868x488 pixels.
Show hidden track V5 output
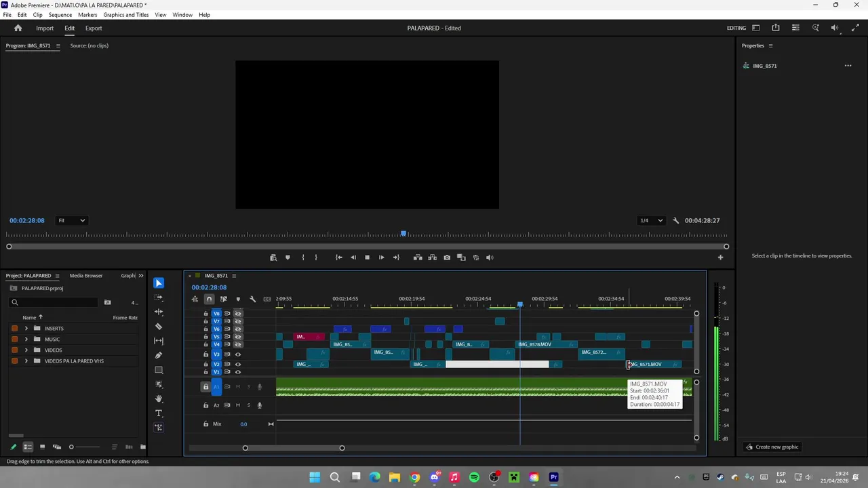point(237,337)
